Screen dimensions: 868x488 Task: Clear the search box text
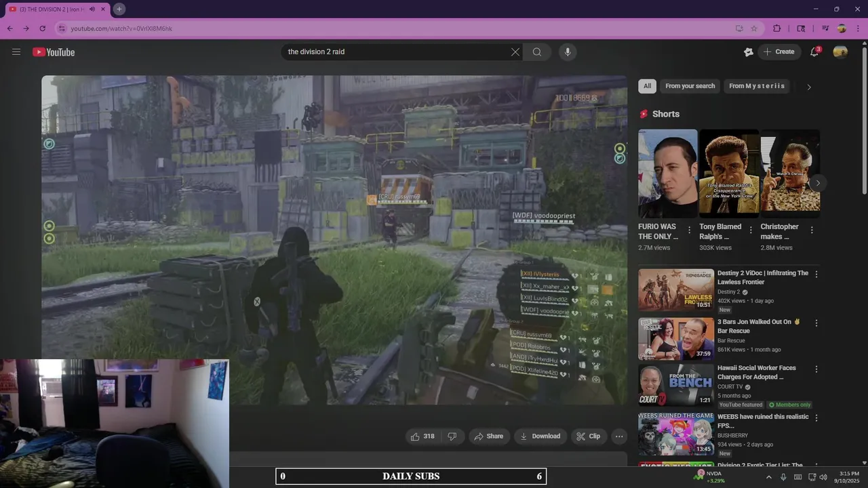click(x=515, y=52)
